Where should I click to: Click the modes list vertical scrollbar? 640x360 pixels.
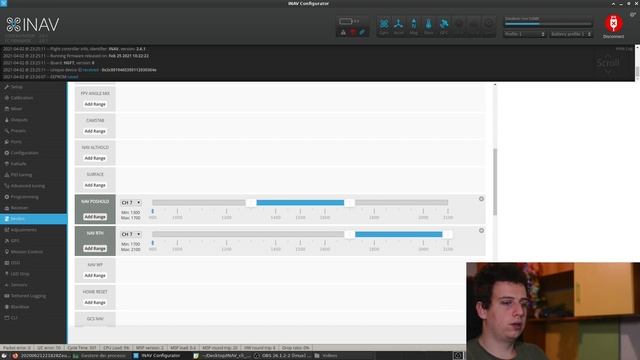(495, 182)
